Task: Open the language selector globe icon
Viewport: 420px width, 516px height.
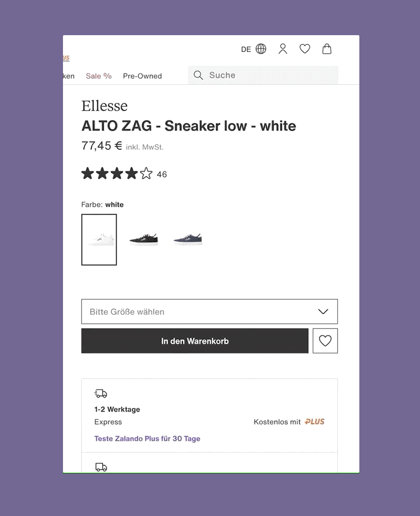Action: pyautogui.click(x=261, y=49)
